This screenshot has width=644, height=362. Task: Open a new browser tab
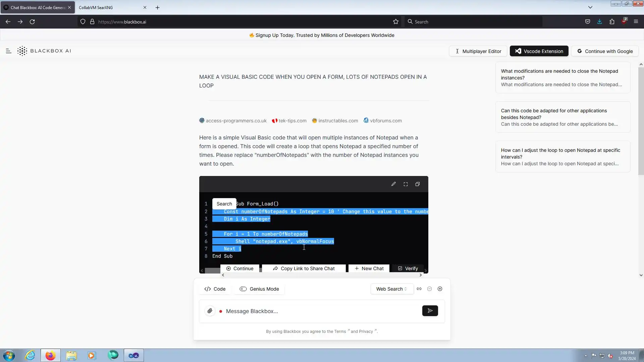point(157,7)
